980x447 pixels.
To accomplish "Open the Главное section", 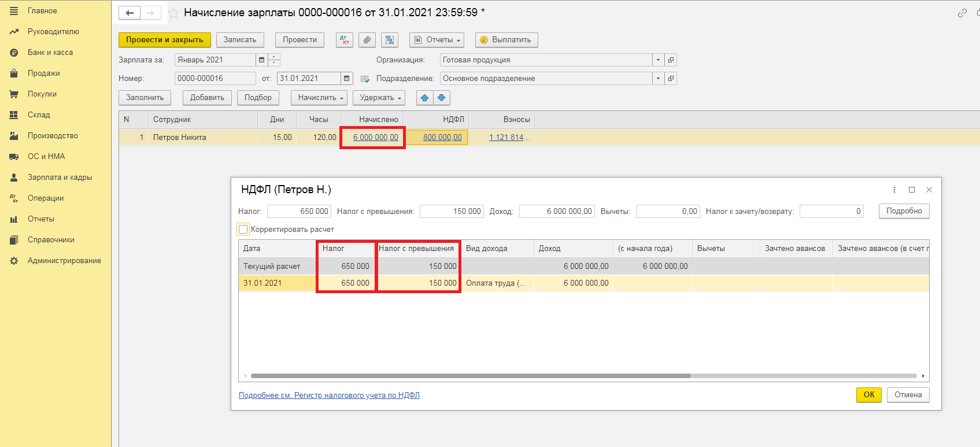I will [42, 11].
